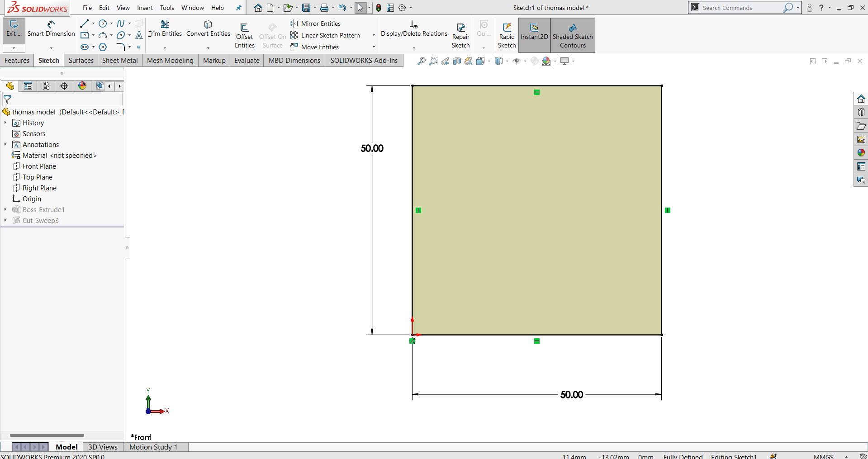Click the Save icon in toolbar
The width and height of the screenshot is (868, 459).
click(306, 8)
